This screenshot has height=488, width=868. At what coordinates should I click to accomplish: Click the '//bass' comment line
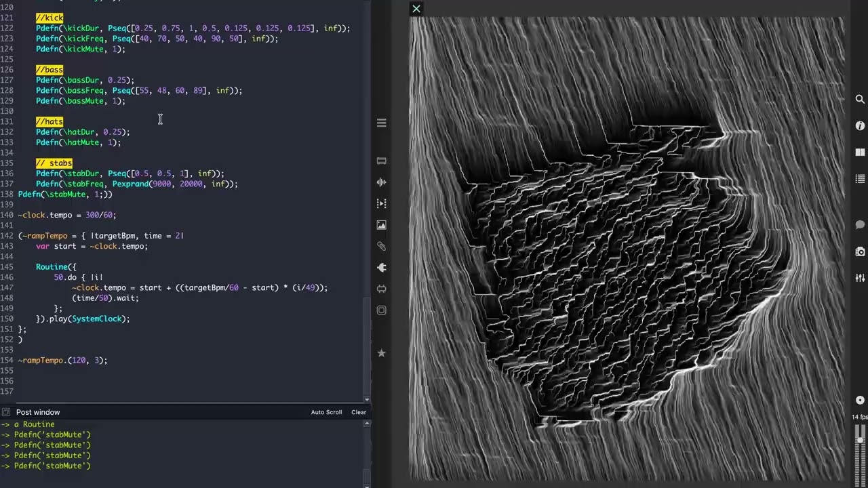(50, 70)
